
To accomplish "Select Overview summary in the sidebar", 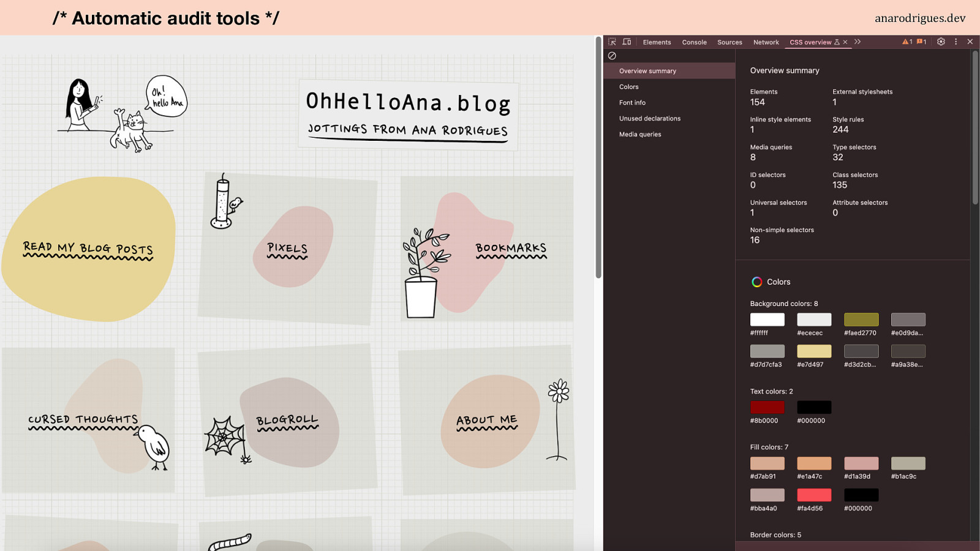I will [x=669, y=71].
